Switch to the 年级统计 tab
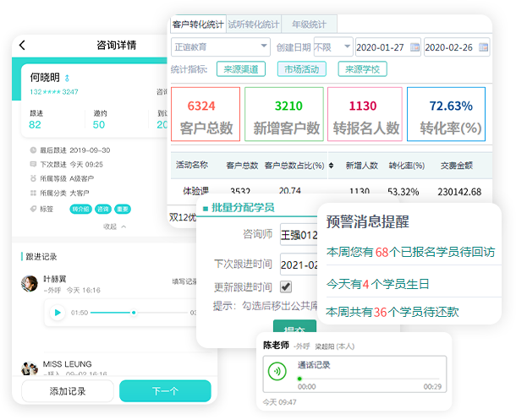Viewport: 516px width, 420px height. coord(310,25)
